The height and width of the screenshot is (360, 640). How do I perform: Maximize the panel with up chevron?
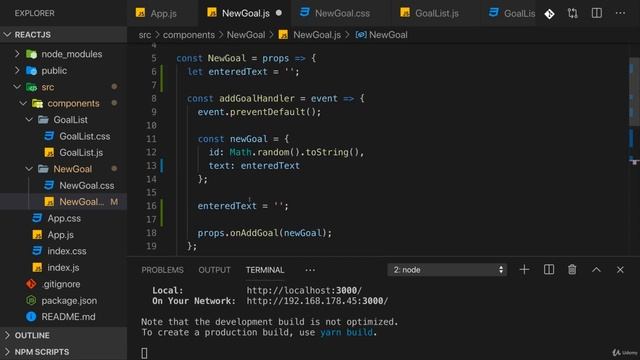pos(596,269)
